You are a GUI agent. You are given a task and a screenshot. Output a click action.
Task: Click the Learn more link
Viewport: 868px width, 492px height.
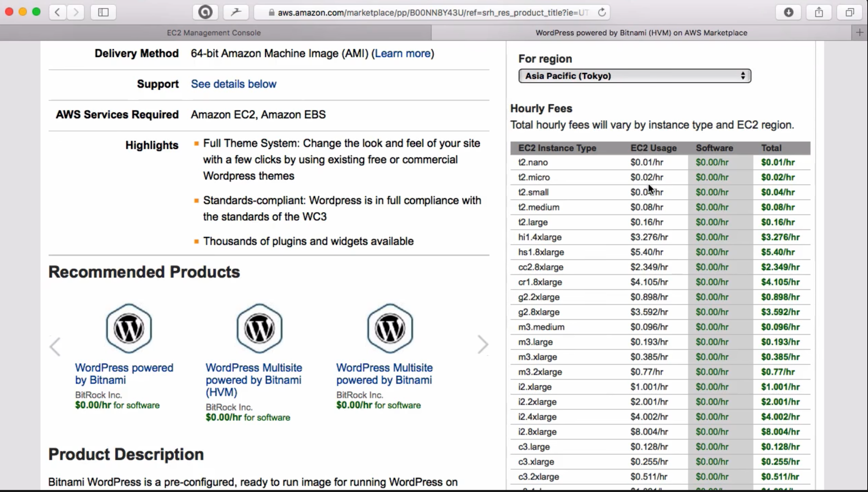(403, 53)
